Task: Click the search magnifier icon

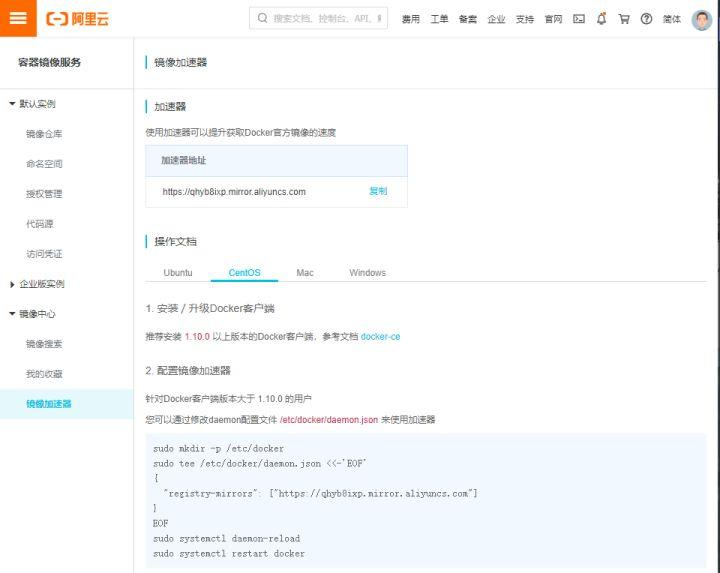Action: tap(262, 19)
